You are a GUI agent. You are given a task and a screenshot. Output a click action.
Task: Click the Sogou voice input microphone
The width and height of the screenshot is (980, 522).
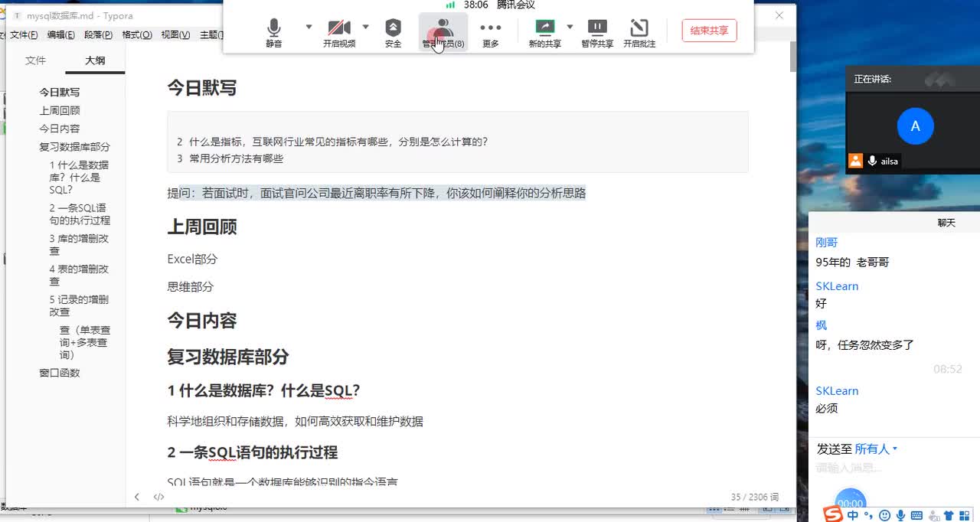coord(901,515)
